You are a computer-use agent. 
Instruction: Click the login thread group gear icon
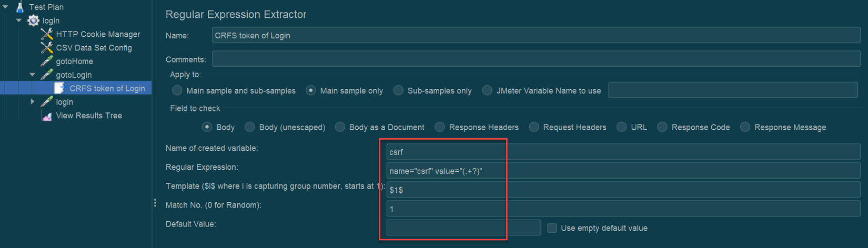click(33, 20)
